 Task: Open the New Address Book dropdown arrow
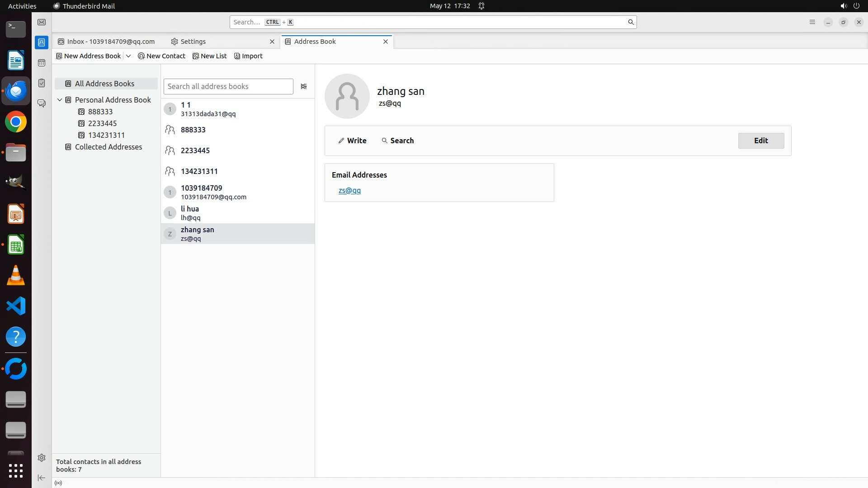pyautogui.click(x=128, y=56)
